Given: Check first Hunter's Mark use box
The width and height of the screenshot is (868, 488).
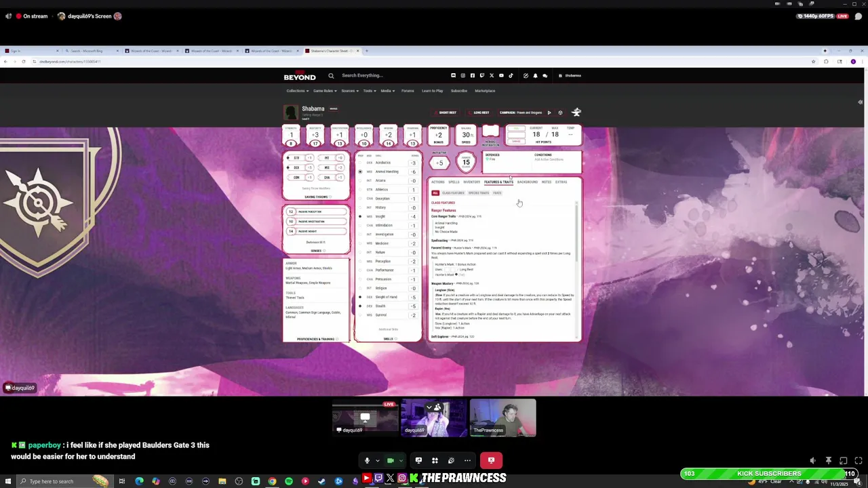Looking at the screenshot, I should [446, 270].
